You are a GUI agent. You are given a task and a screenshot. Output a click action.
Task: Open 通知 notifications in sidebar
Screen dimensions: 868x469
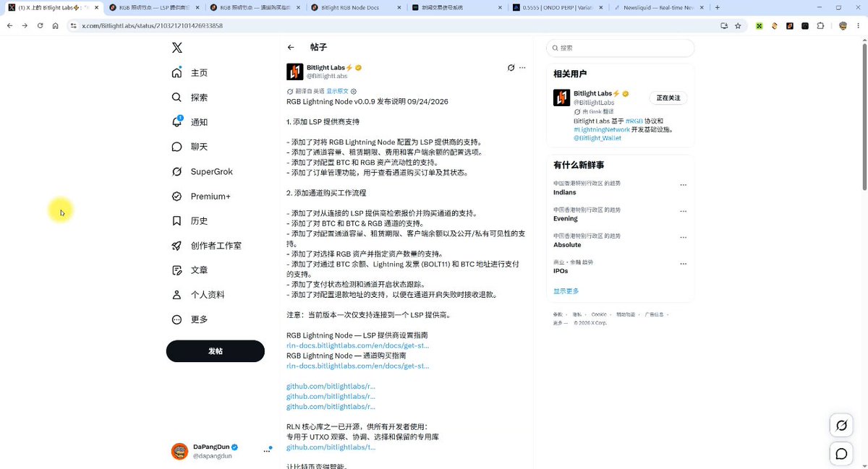tap(190, 122)
